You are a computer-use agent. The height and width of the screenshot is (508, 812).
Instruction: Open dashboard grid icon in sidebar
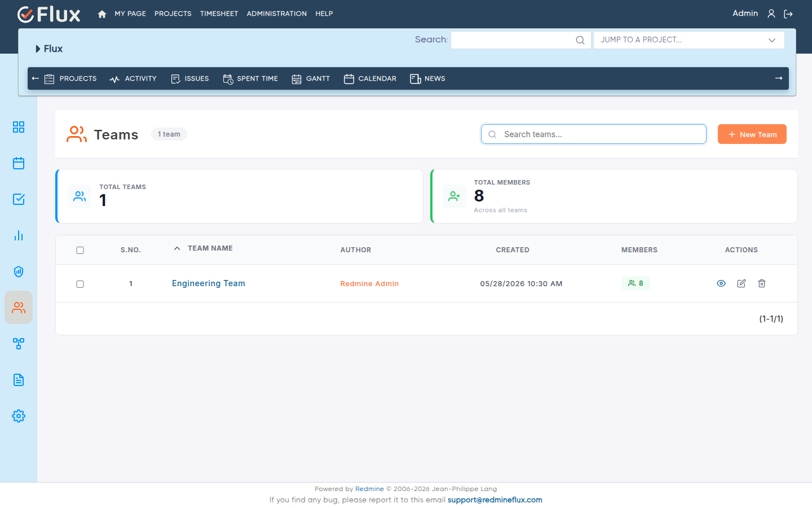(19, 127)
